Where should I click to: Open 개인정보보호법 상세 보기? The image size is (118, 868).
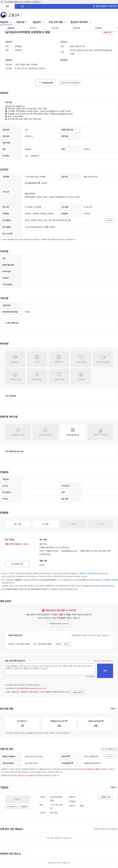pyautogui.click(x=59, y=624)
